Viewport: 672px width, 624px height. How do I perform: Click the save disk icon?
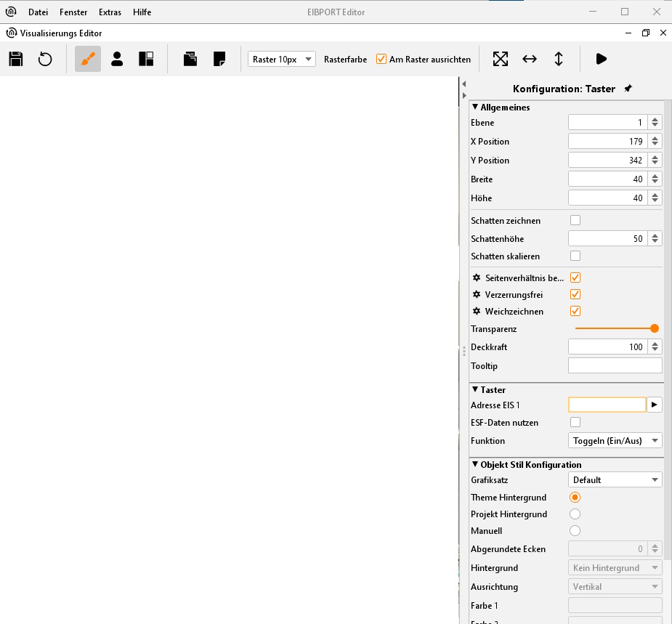[x=16, y=59]
